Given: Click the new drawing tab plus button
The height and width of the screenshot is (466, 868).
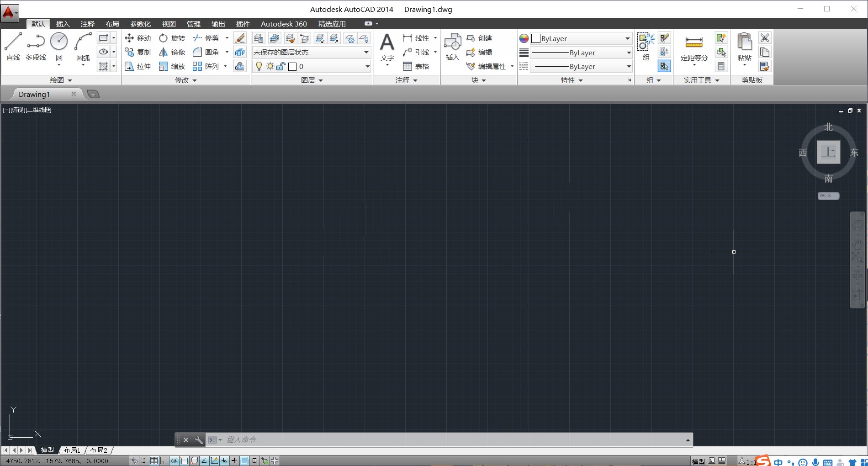Looking at the screenshot, I should point(93,95).
